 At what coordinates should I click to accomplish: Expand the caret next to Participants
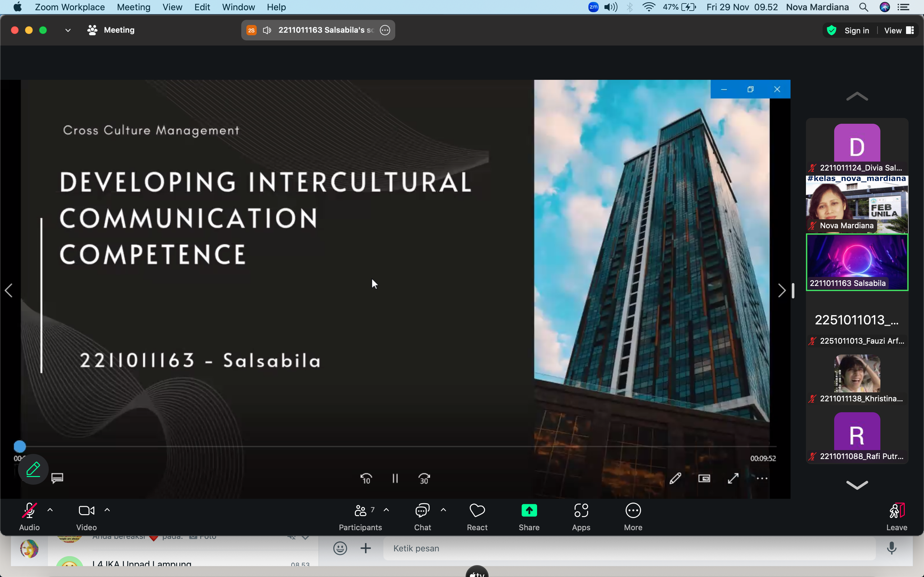tap(386, 510)
